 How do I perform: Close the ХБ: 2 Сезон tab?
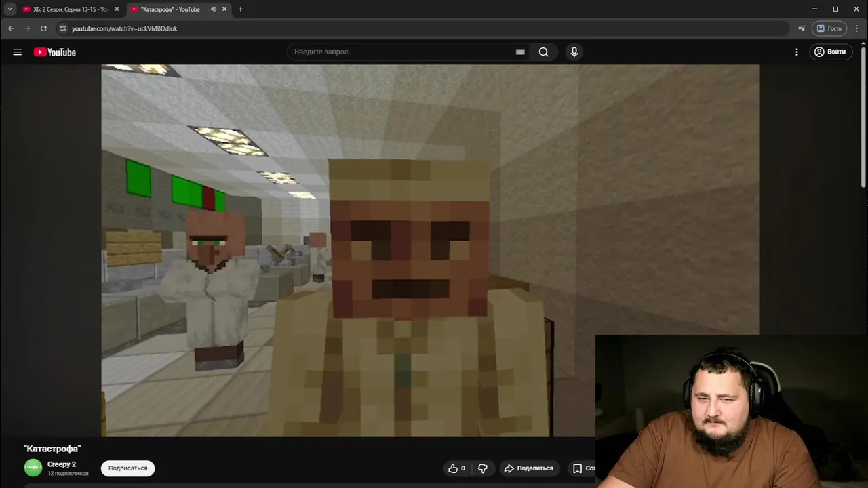point(117,9)
